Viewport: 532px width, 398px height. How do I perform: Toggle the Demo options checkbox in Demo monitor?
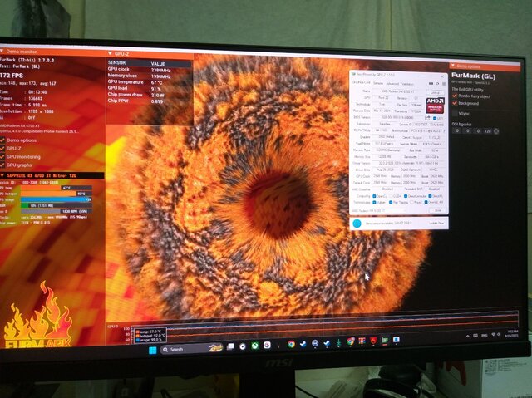click(2, 140)
